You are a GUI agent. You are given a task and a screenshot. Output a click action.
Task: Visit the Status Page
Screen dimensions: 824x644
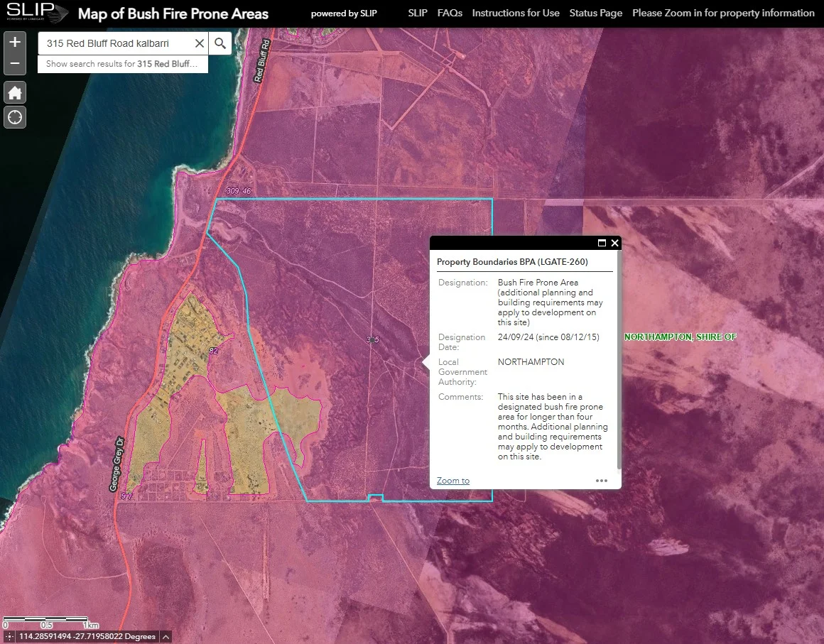click(x=595, y=13)
